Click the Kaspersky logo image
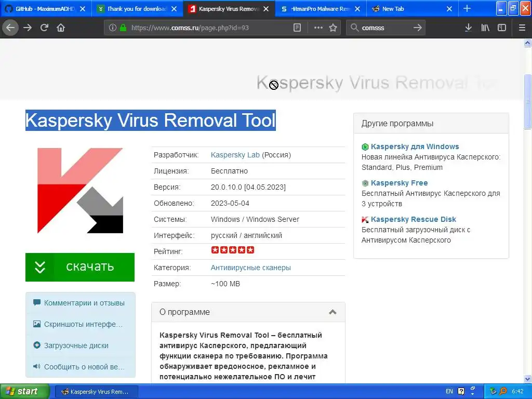 click(80, 191)
